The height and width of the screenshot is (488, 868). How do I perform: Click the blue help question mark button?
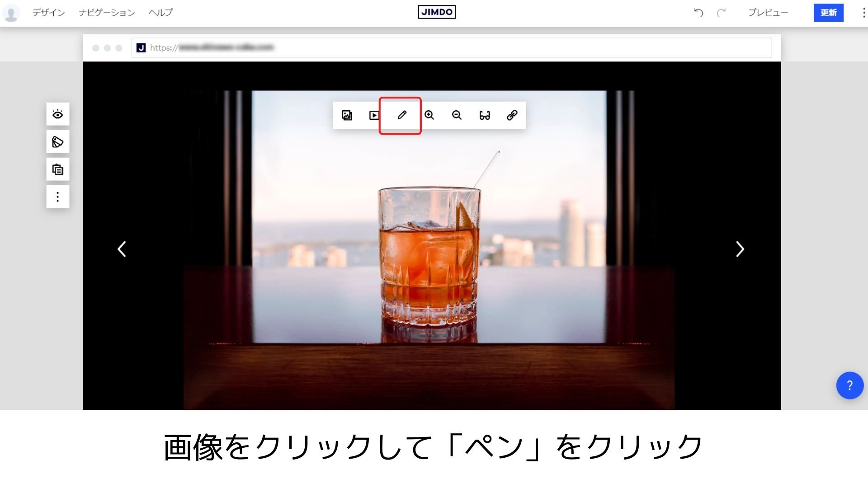click(x=849, y=385)
